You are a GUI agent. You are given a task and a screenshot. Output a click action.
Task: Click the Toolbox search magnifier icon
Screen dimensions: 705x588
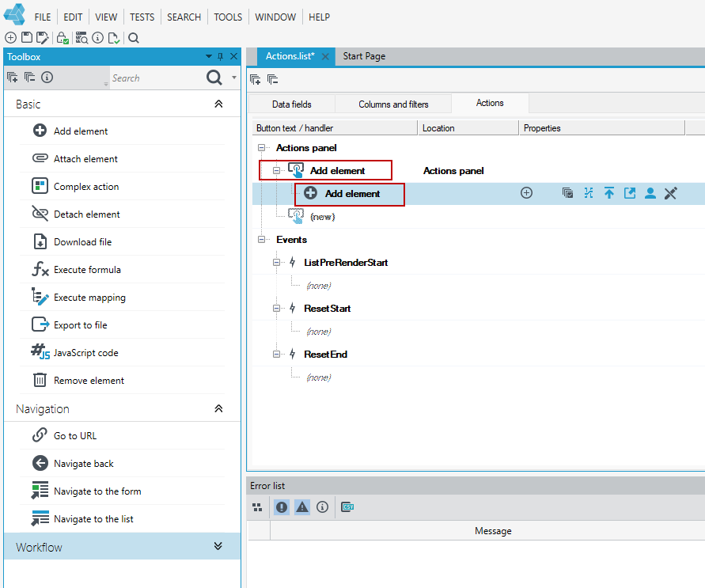pos(214,78)
